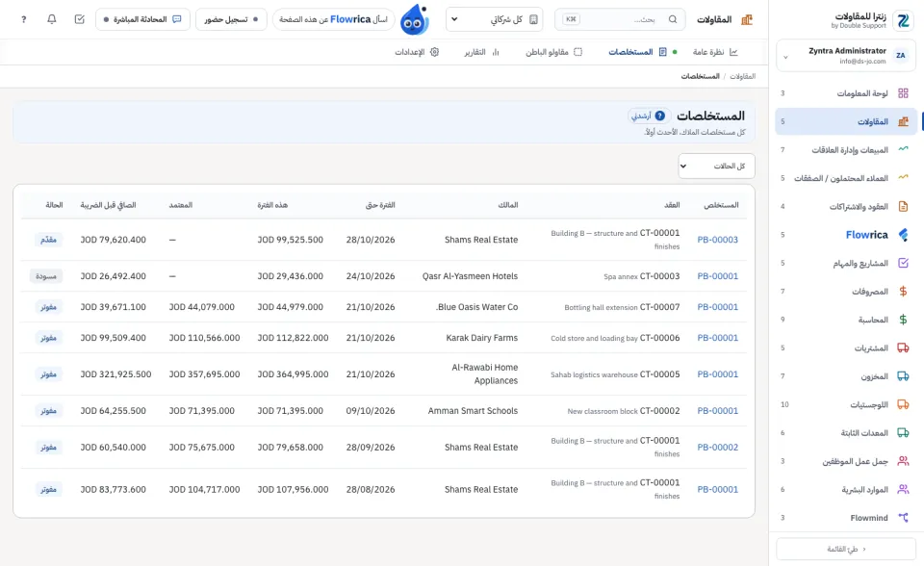This screenshot has height=566, width=924.
Task: Click the blue help badge beside المستخلصات heading
Action: click(x=660, y=116)
